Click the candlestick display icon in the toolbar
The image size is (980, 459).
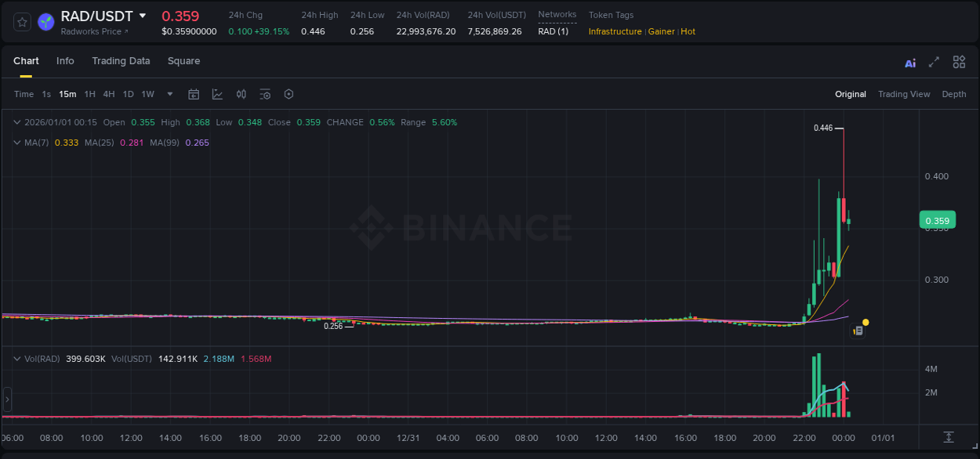click(241, 94)
